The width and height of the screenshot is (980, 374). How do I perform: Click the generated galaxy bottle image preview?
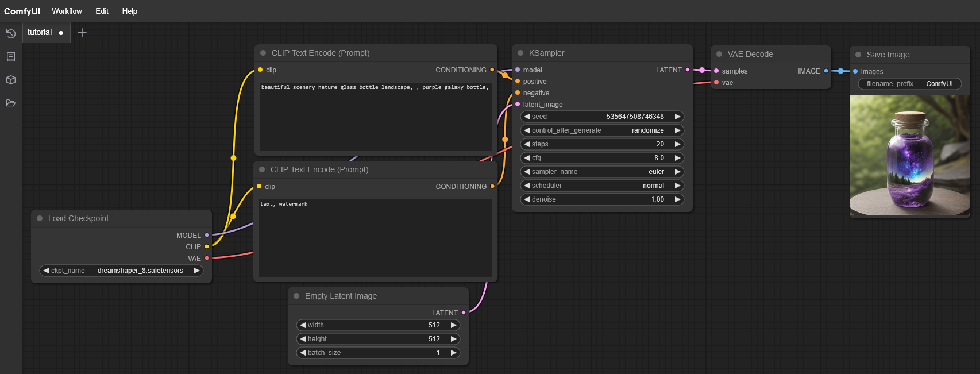click(909, 155)
